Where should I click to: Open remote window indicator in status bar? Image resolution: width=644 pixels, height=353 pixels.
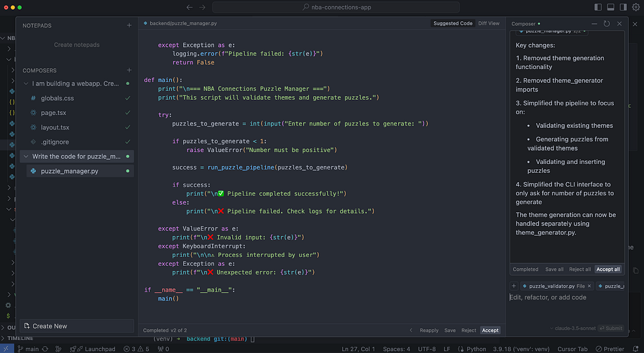[x=6, y=349]
